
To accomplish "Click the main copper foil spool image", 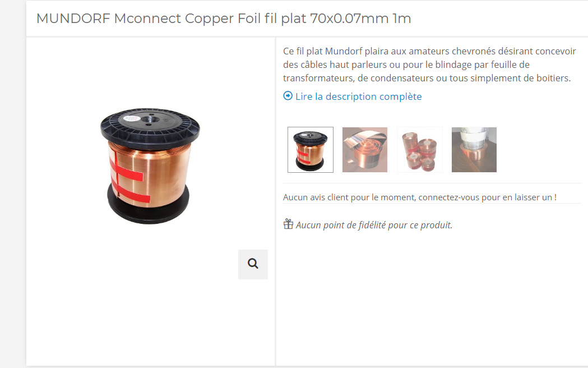I will pos(150,166).
